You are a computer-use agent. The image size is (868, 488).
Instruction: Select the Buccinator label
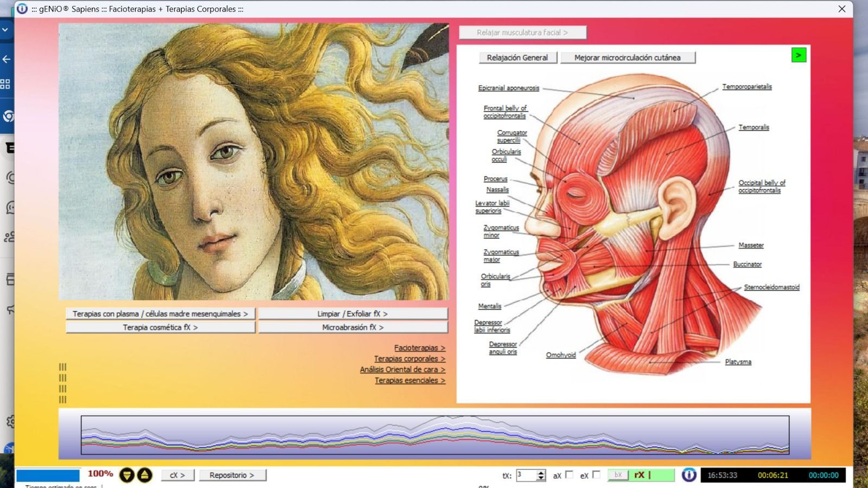(x=747, y=265)
